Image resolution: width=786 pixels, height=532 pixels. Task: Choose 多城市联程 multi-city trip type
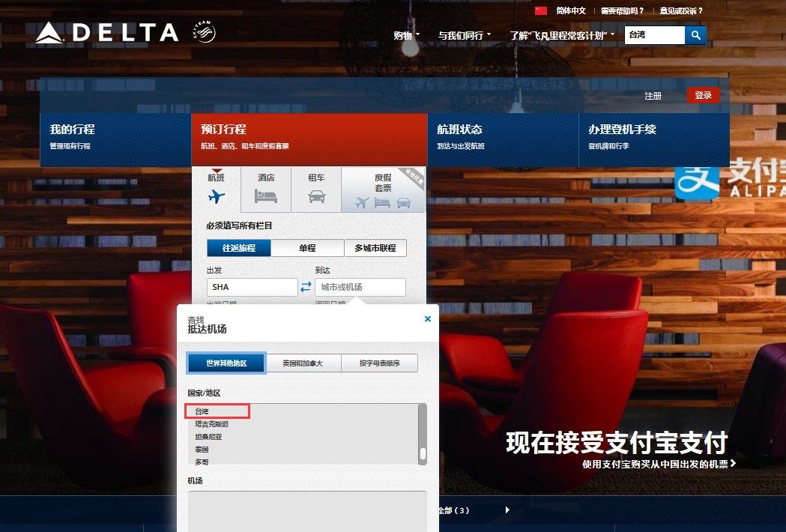click(x=375, y=248)
